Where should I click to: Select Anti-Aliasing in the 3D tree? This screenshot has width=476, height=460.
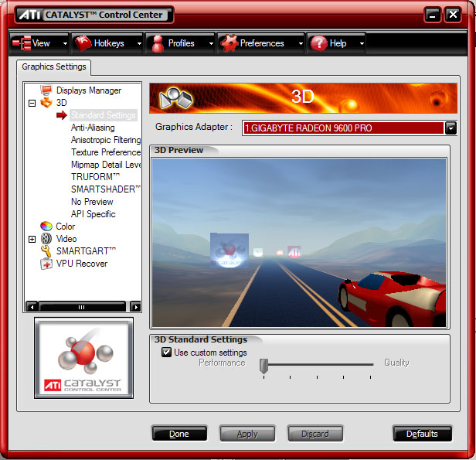coord(93,128)
